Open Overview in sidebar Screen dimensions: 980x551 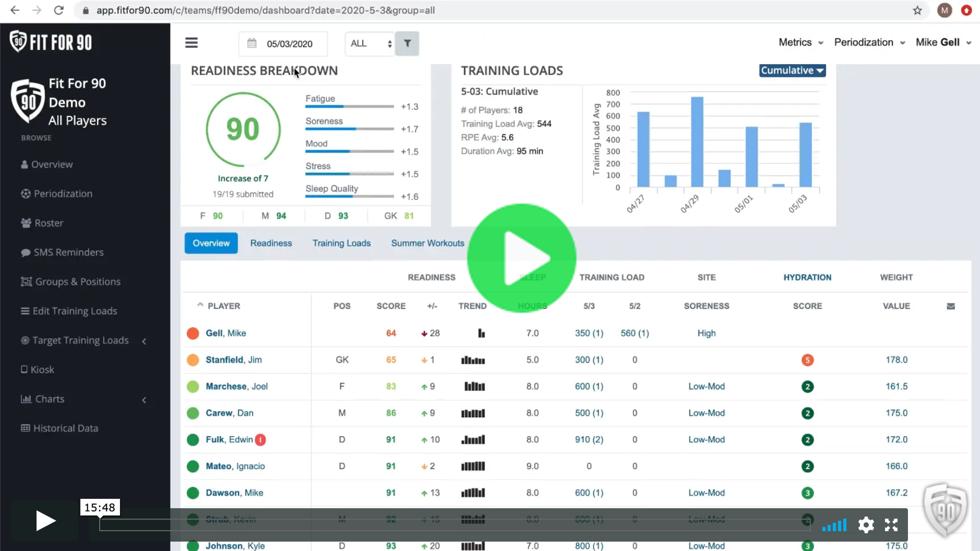point(47,164)
